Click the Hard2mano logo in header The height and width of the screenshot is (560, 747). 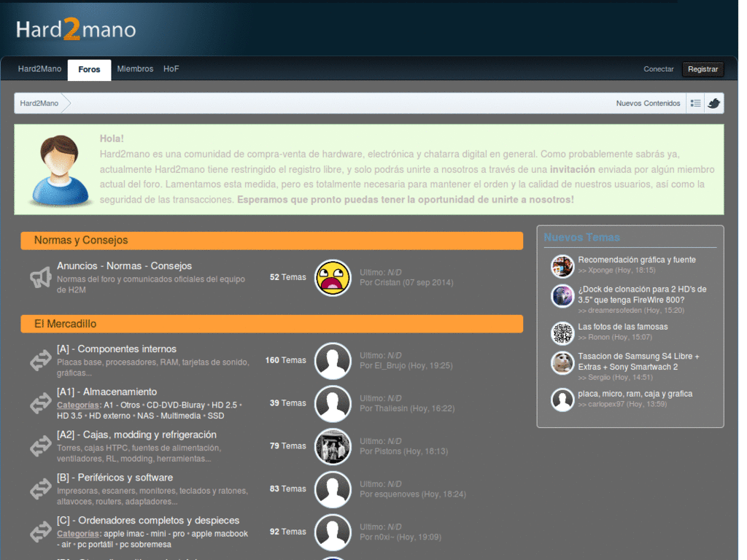point(76,29)
